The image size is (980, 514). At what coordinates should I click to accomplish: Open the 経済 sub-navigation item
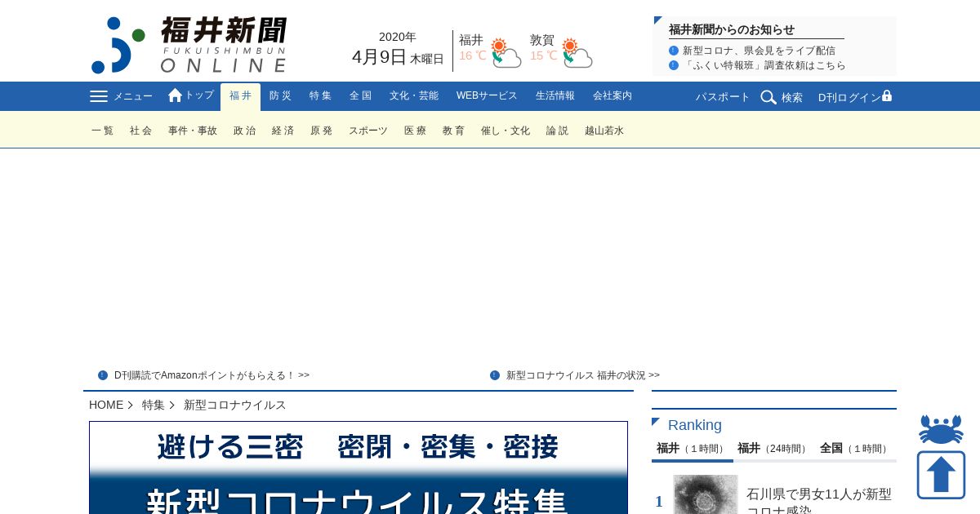[x=283, y=131]
